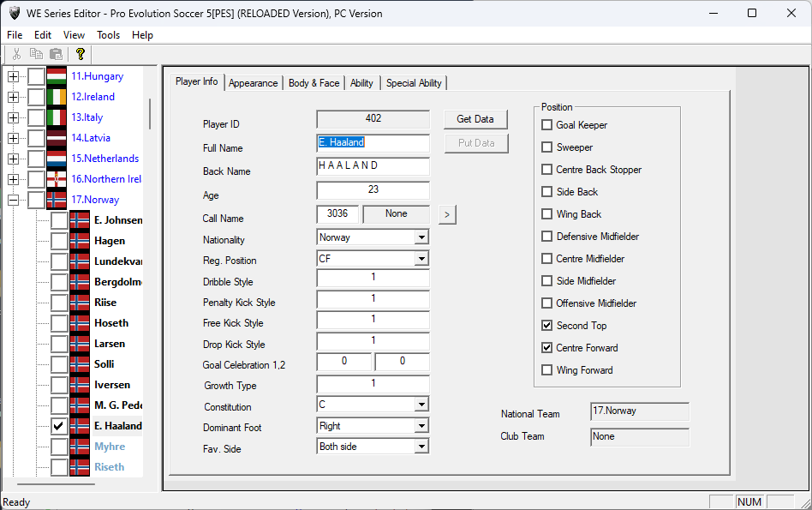812x510 pixels.
Task: Click the tree panel vertical scrollbar thumb
Action: (150, 114)
